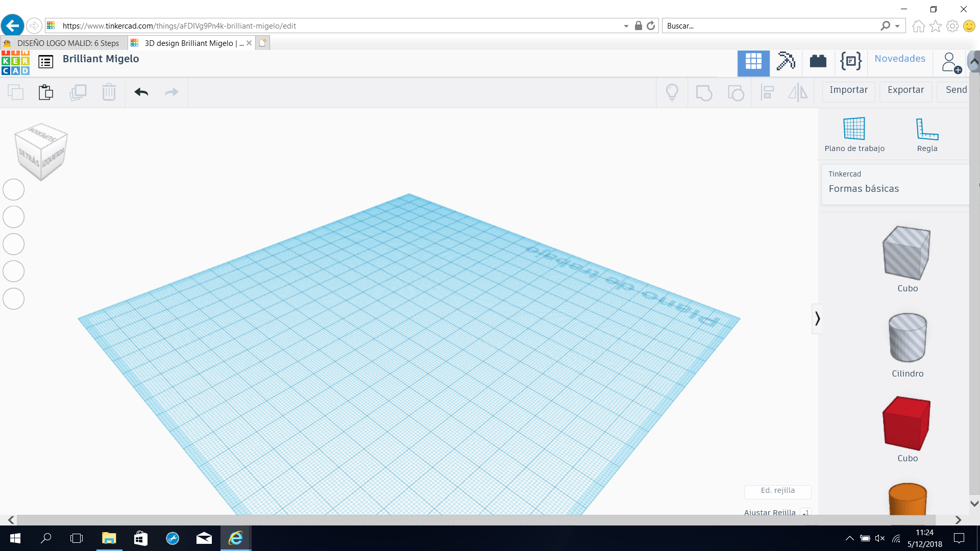
Task: Open Novedades link
Action: click(x=900, y=59)
